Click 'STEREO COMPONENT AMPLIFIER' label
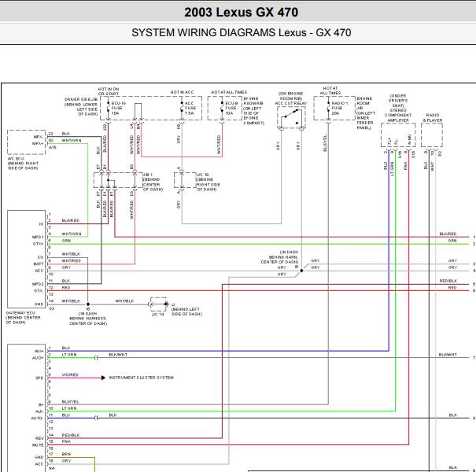Viewport: 476px width, 472px height. pyautogui.click(x=398, y=116)
